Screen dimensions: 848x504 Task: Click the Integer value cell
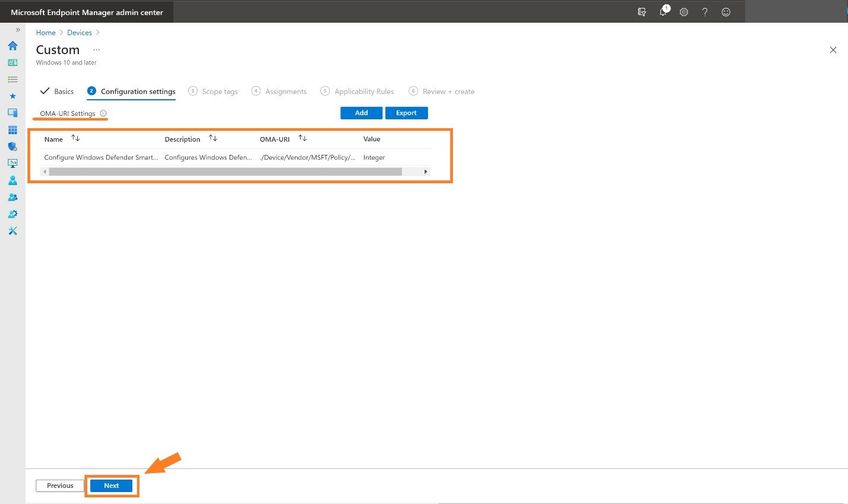pos(374,157)
